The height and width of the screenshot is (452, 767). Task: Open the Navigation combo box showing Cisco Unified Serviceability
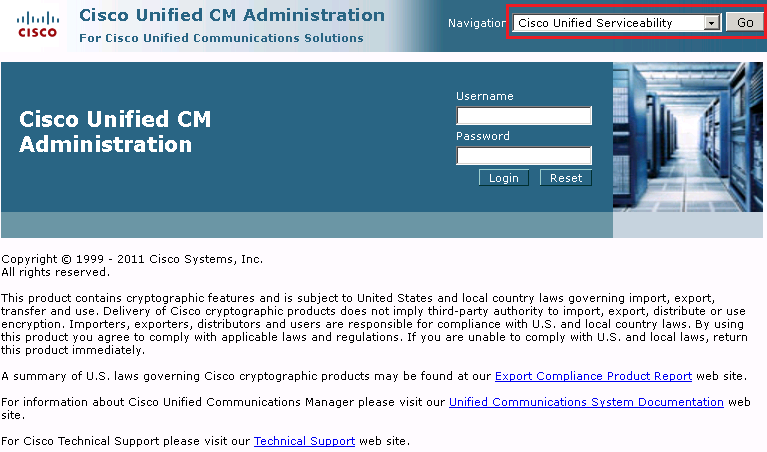click(x=616, y=23)
